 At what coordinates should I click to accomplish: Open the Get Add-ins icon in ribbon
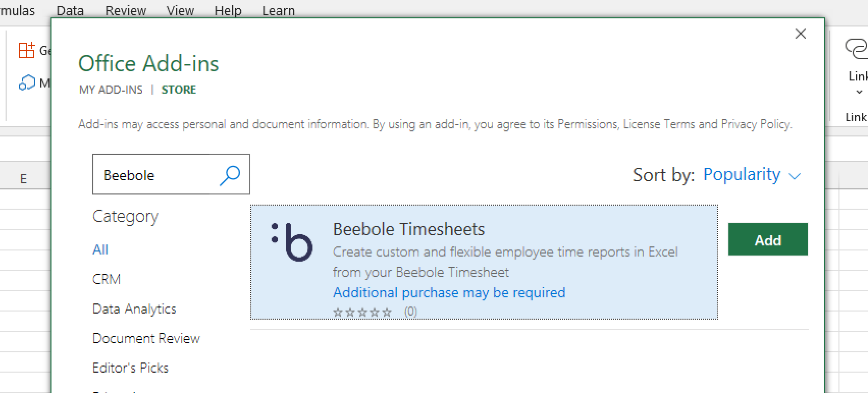27,50
